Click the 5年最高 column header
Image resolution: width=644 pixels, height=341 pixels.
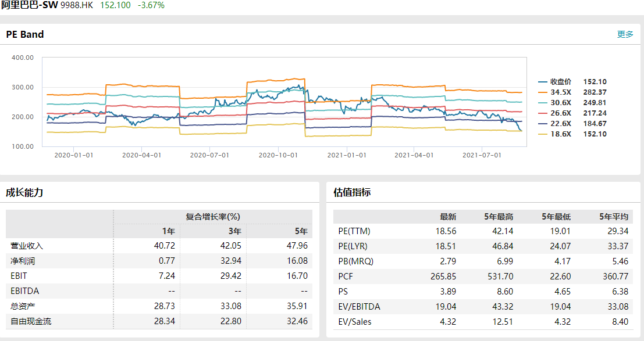tap(499, 217)
